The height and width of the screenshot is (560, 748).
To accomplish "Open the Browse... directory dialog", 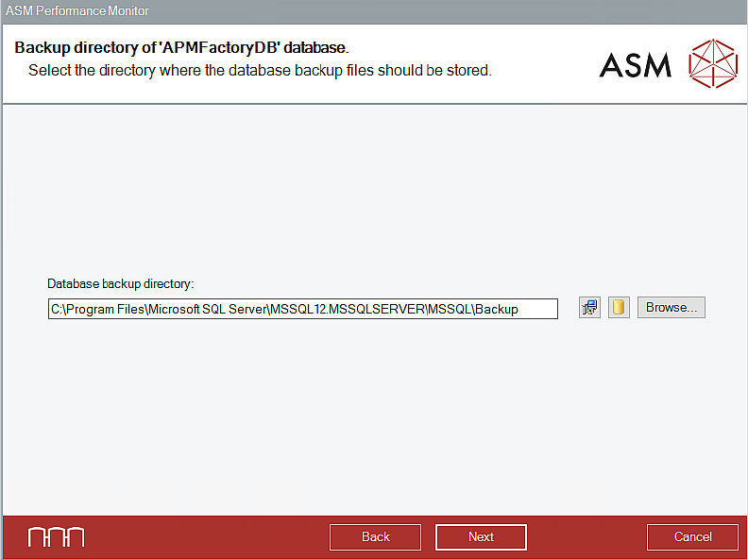I will [671, 308].
